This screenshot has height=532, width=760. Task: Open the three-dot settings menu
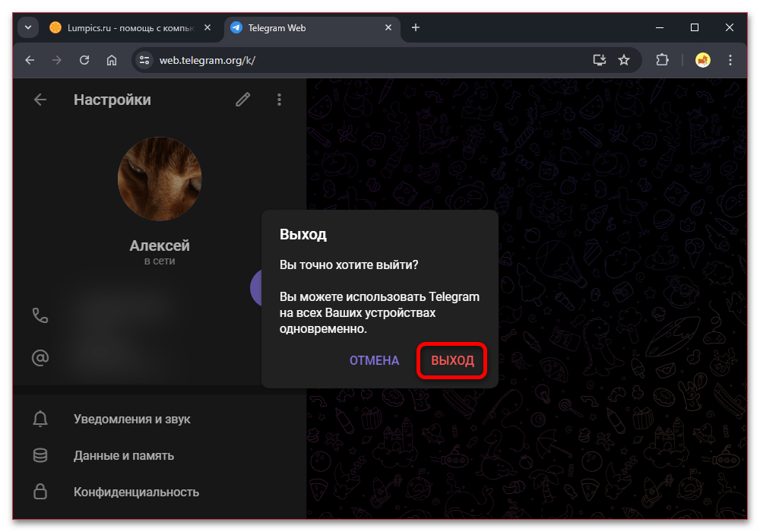[x=279, y=100]
